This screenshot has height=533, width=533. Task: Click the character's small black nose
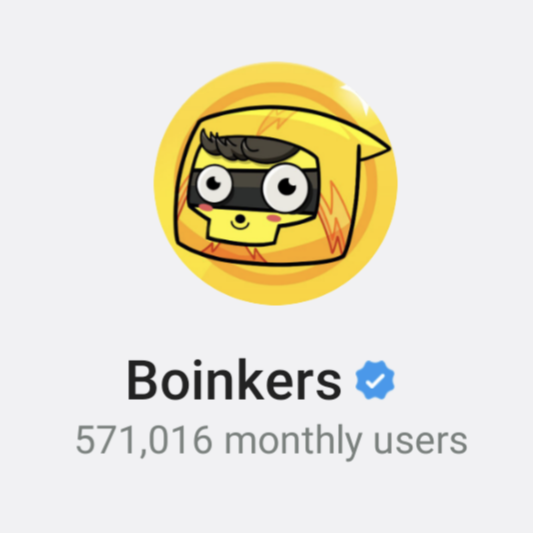240,219
